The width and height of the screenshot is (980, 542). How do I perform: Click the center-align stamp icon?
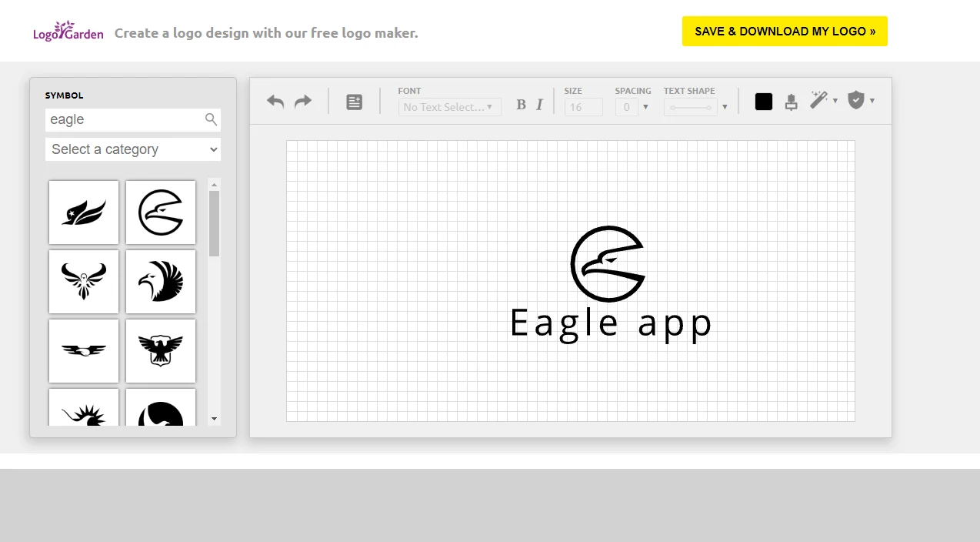(791, 102)
